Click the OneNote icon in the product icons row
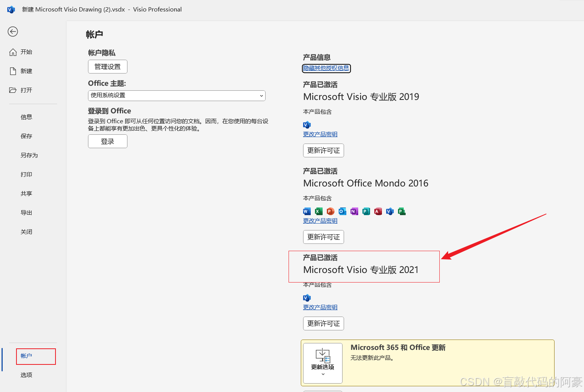 [354, 211]
